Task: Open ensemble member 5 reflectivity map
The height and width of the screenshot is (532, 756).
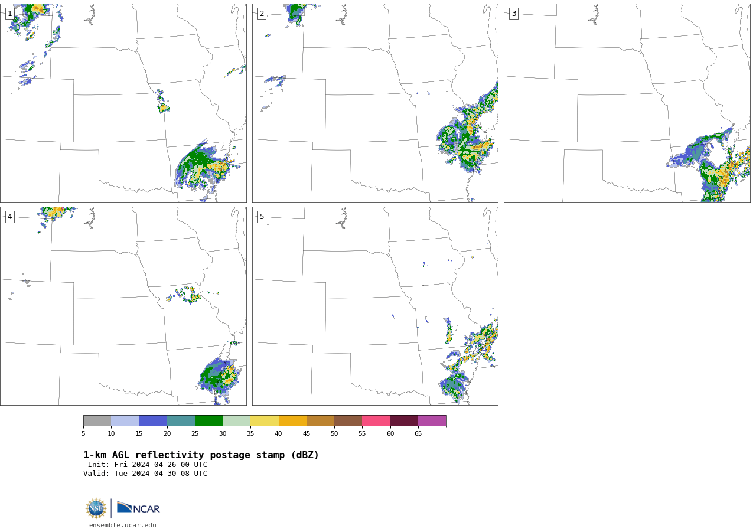Action: [375, 306]
